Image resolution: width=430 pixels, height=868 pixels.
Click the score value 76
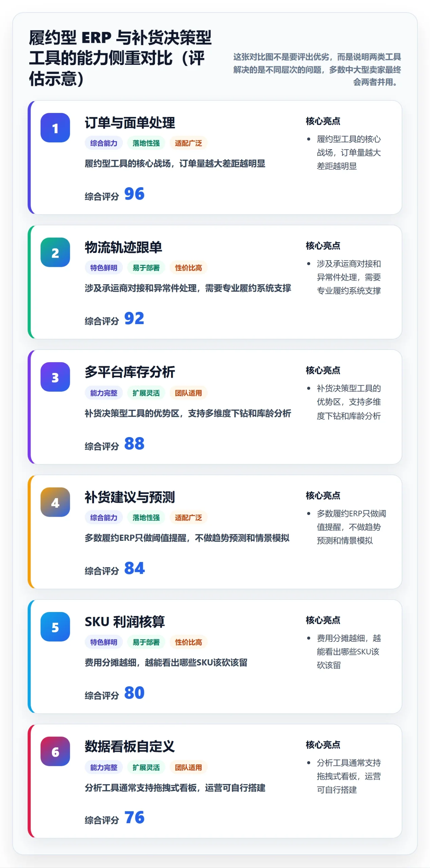tap(134, 818)
